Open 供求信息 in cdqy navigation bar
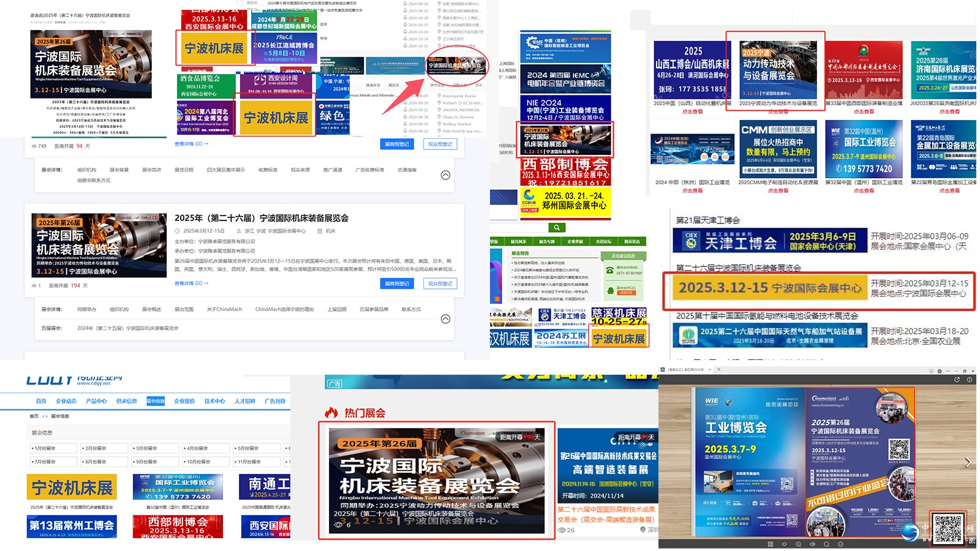Viewport: 980px width, 551px height. 126,401
